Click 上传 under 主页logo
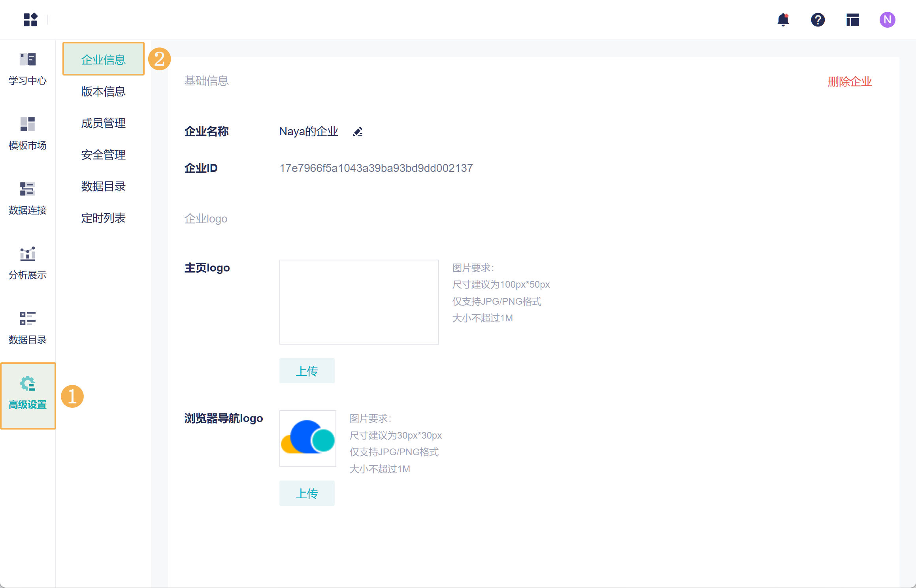916x588 pixels. (307, 371)
